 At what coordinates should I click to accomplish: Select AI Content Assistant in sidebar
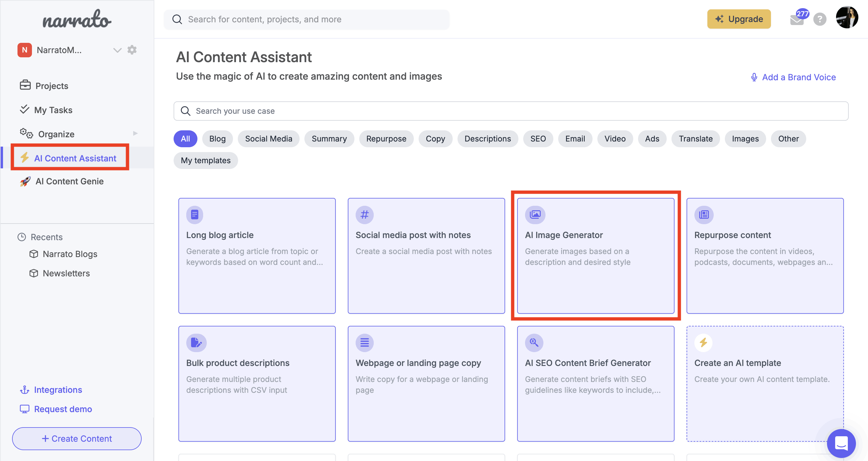tap(75, 158)
